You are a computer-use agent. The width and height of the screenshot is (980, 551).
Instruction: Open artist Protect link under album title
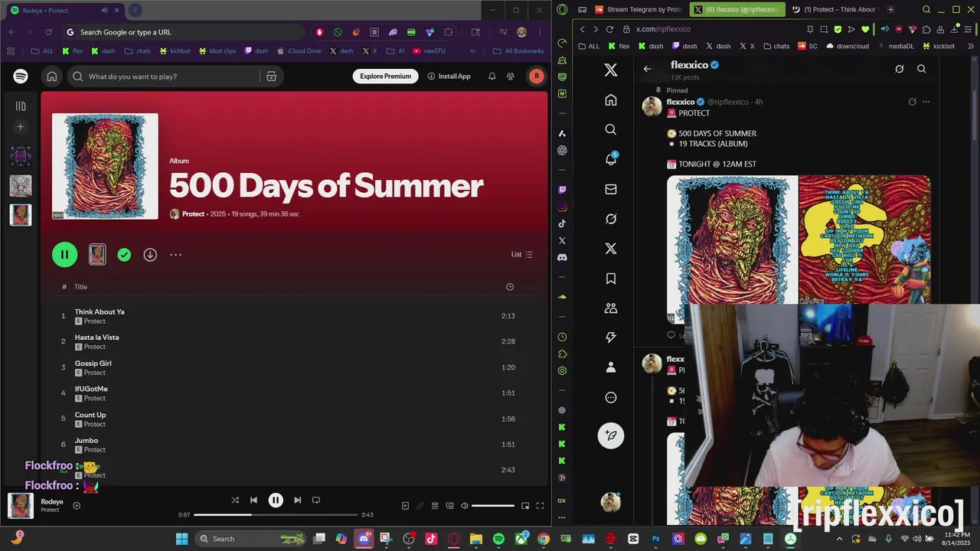[193, 214]
